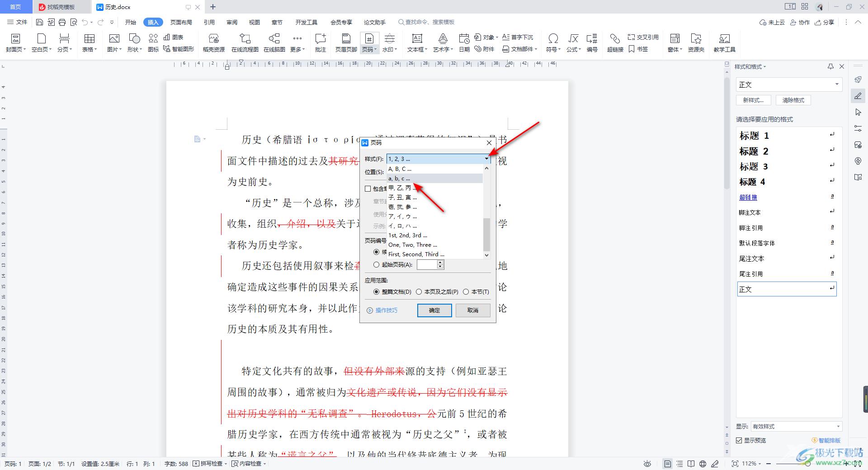The height and width of the screenshot is (470, 868).
Task: Toggle the 包含章节号 checkbox in dialog
Action: point(368,188)
